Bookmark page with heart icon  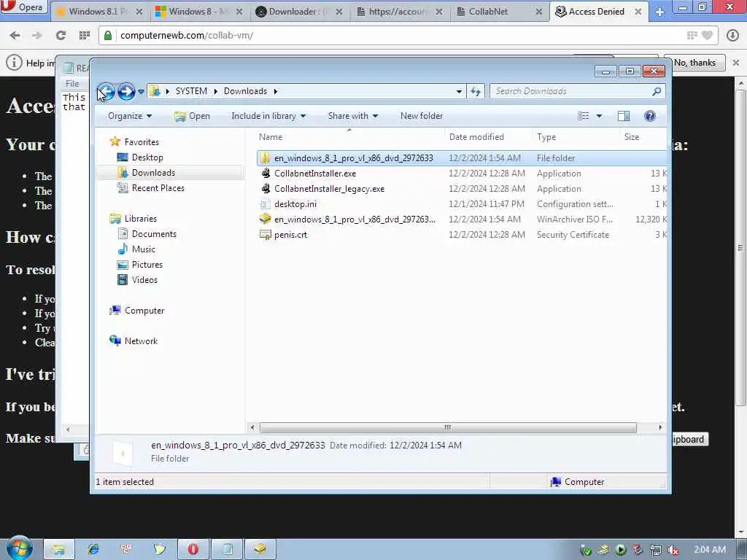pyautogui.click(x=707, y=35)
